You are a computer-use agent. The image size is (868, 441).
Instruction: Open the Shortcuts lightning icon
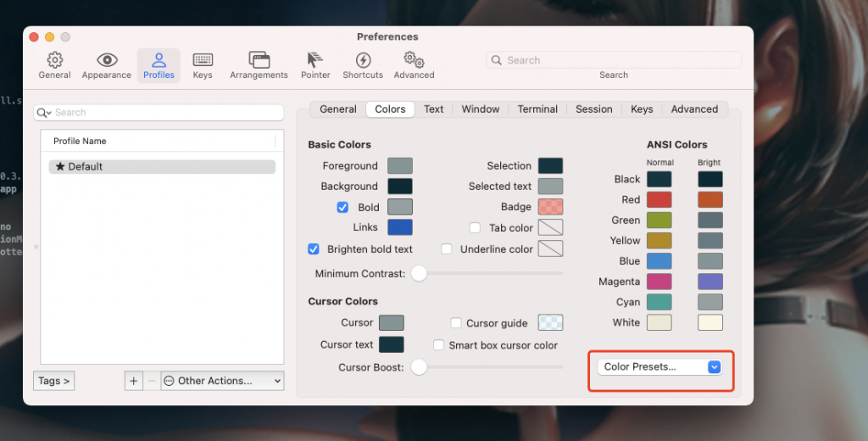(363, 60)
